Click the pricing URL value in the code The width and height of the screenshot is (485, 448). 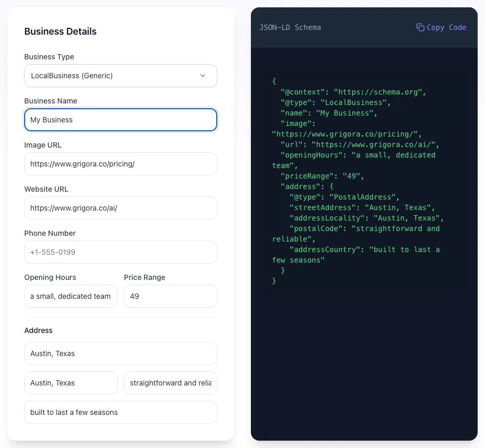coord(347,134)
